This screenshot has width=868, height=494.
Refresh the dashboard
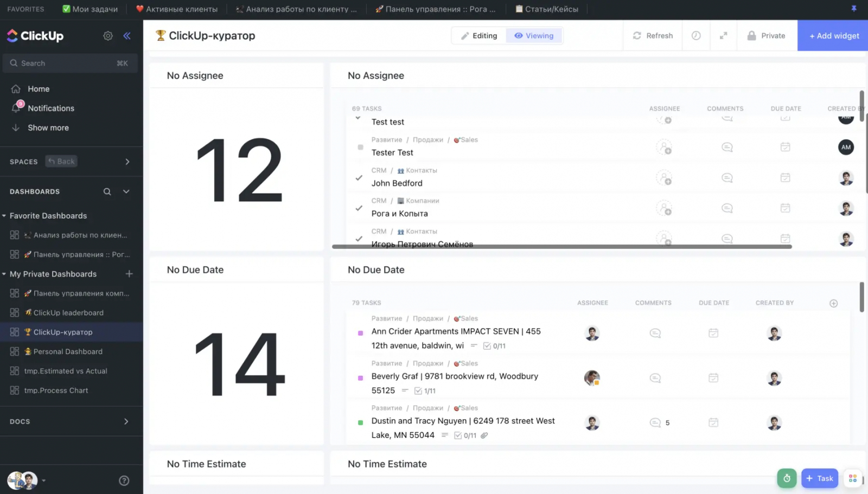(653, 36)
